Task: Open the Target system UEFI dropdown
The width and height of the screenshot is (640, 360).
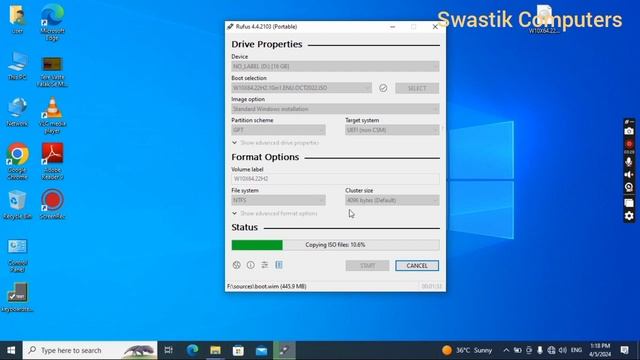Action: click(392, 130)
